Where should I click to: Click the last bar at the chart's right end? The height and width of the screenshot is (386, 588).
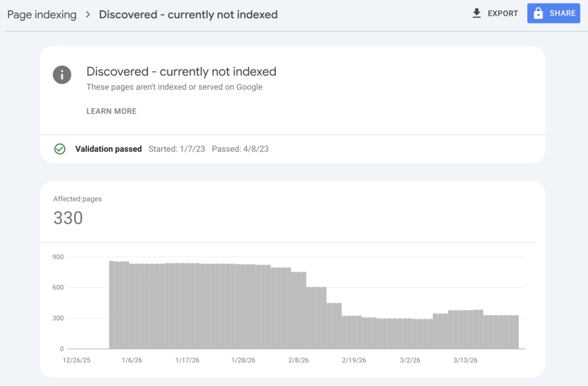516,332
